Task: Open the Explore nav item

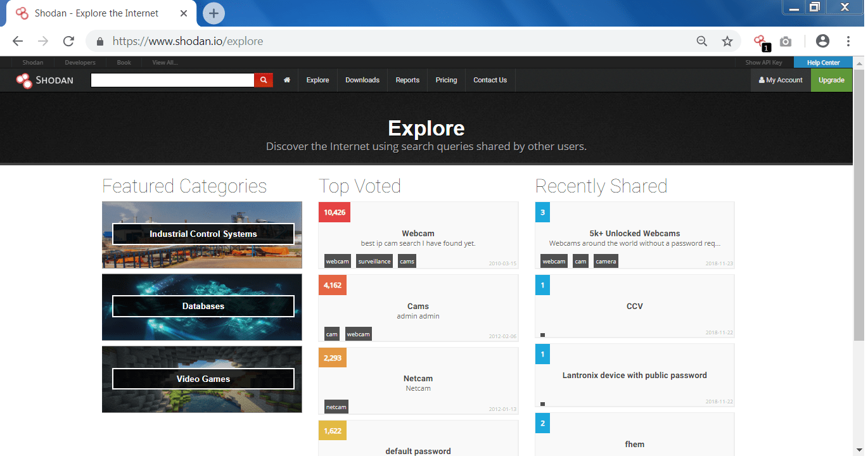Action: pos(317,80)
